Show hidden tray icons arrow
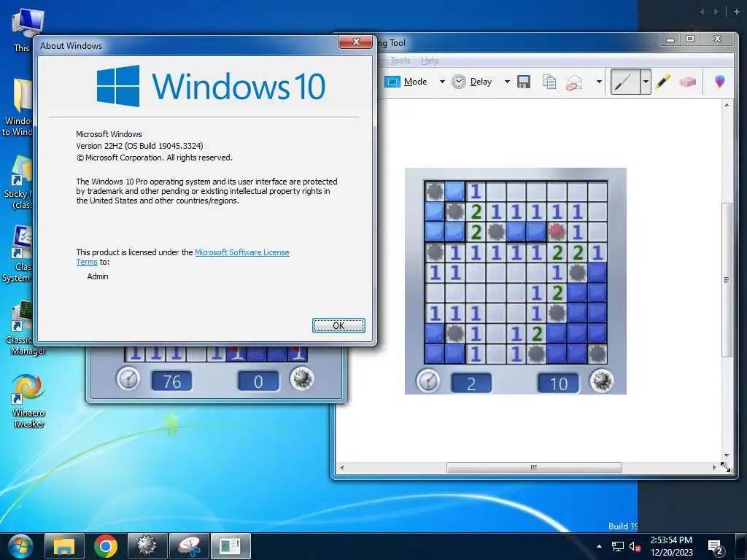The height and width of the screenshot is (560, 747). point(600,546)
